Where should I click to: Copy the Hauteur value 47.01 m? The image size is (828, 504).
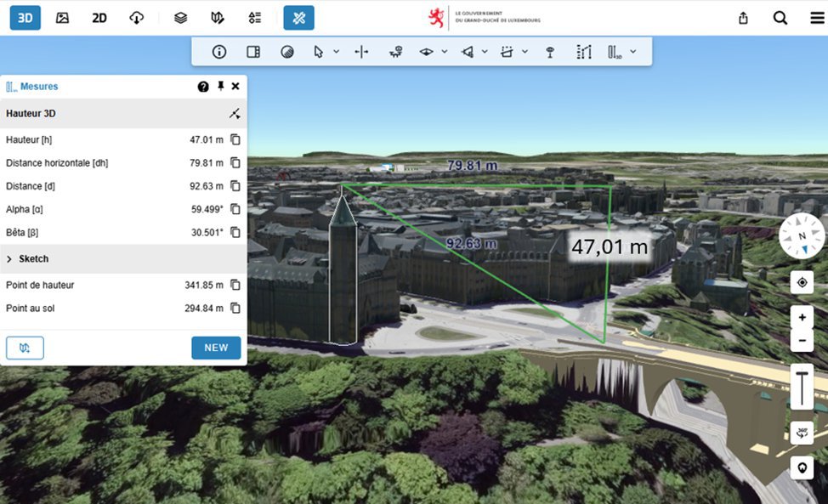coord(236,139)
